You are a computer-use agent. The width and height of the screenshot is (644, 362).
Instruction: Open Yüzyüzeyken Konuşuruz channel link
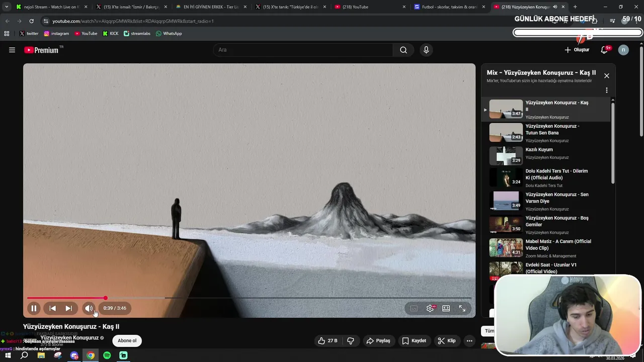pos(69,338)
